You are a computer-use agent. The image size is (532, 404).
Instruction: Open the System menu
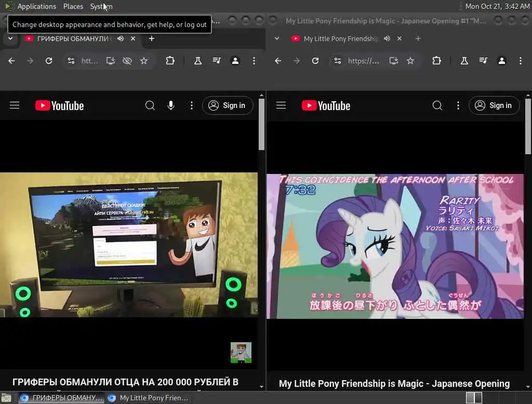point(101,6)
